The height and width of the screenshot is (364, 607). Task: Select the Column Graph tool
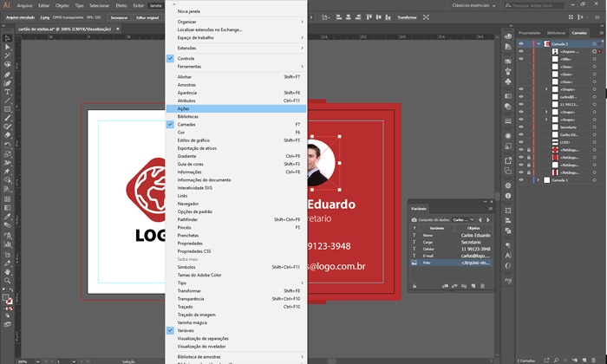tap(7, 244)
